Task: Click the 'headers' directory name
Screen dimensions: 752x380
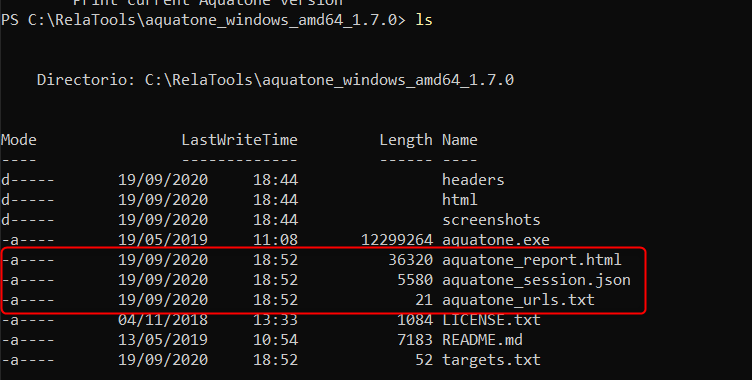Action: tap(473, 180)
